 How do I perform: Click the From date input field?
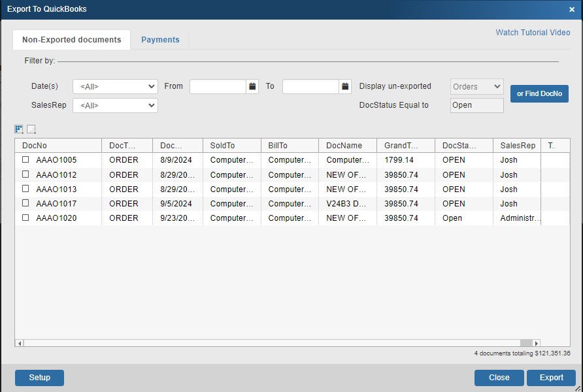218,86
